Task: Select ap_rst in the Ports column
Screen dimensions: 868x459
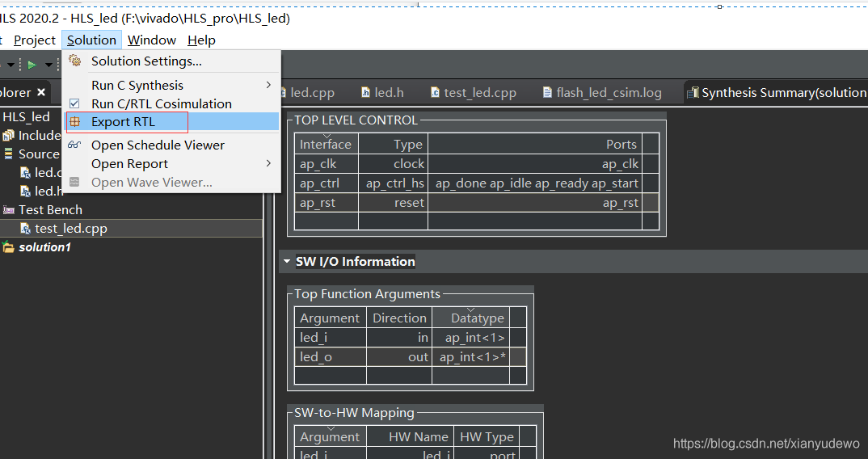Action: tap(535, 203)
